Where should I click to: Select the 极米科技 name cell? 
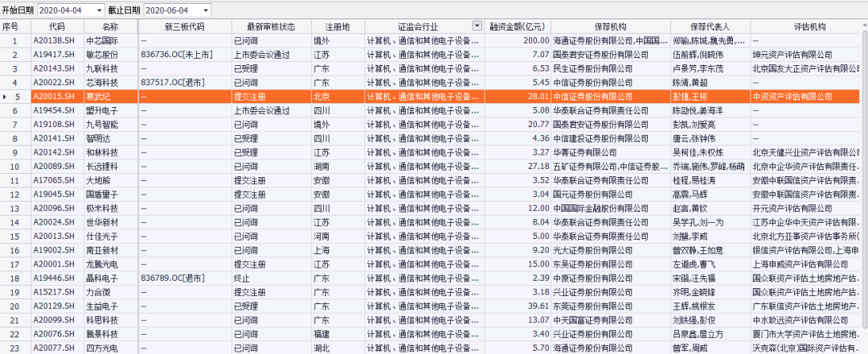[111, 208]
